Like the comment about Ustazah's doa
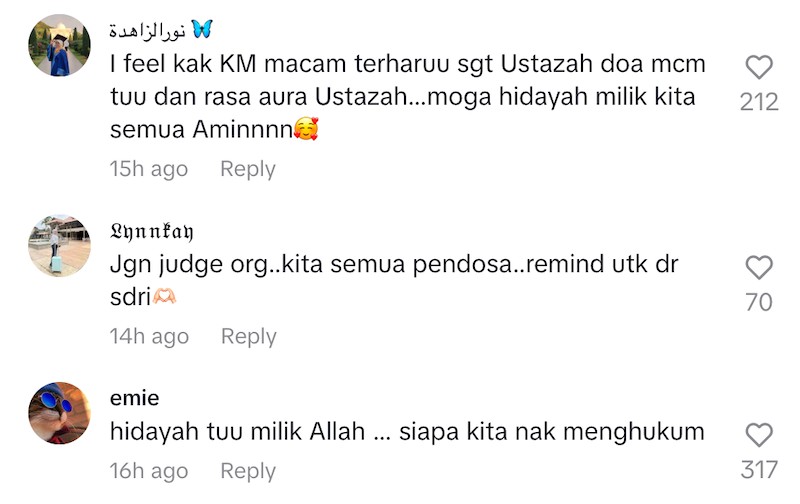The image size is (800, 504). point(759,67)
